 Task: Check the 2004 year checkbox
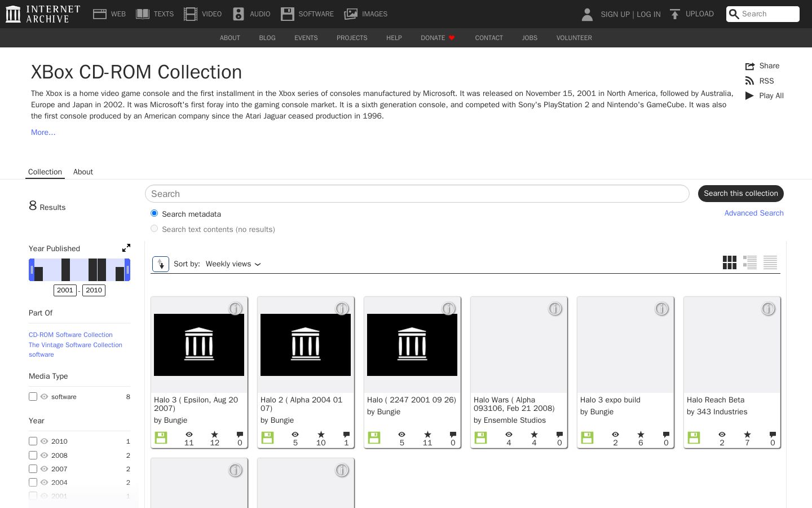33,483
